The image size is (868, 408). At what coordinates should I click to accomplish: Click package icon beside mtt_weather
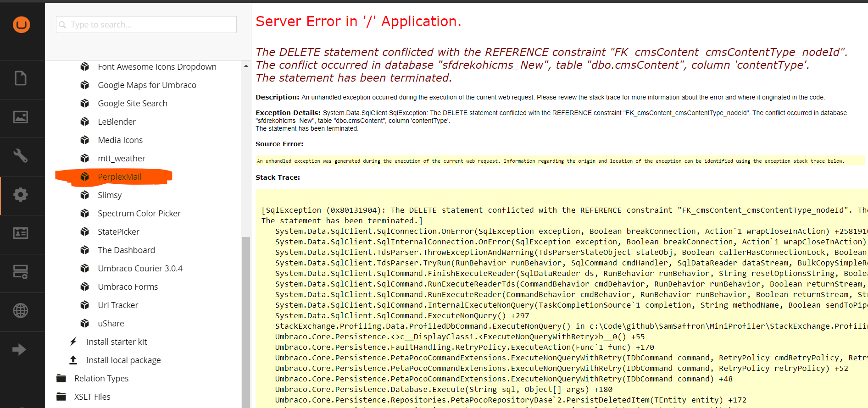coord(84,159)
